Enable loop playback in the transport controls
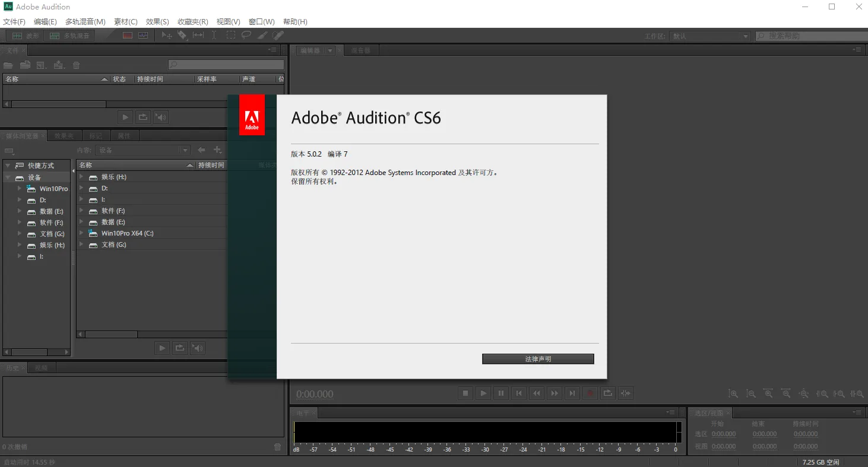868x467 pixels. click(x=608, y=393)
